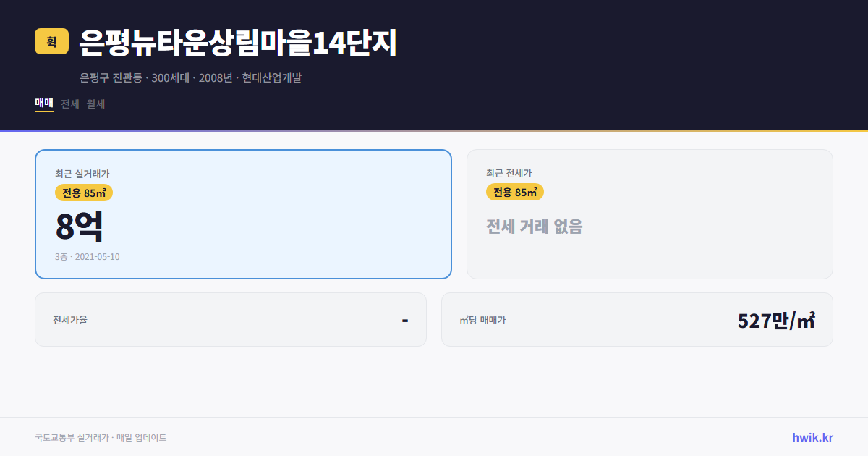Click the 전세 거래 없음 message

click(x=535, y=227)
